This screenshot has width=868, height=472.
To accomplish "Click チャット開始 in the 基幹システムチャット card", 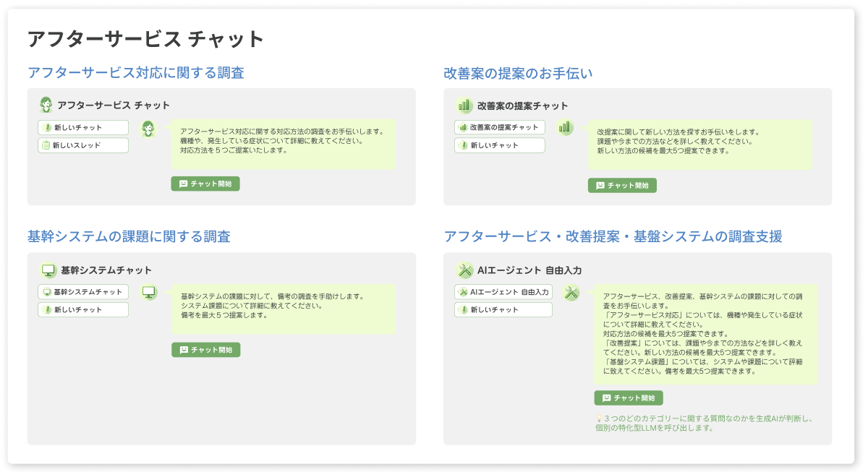I will click(x=206, y=350).
